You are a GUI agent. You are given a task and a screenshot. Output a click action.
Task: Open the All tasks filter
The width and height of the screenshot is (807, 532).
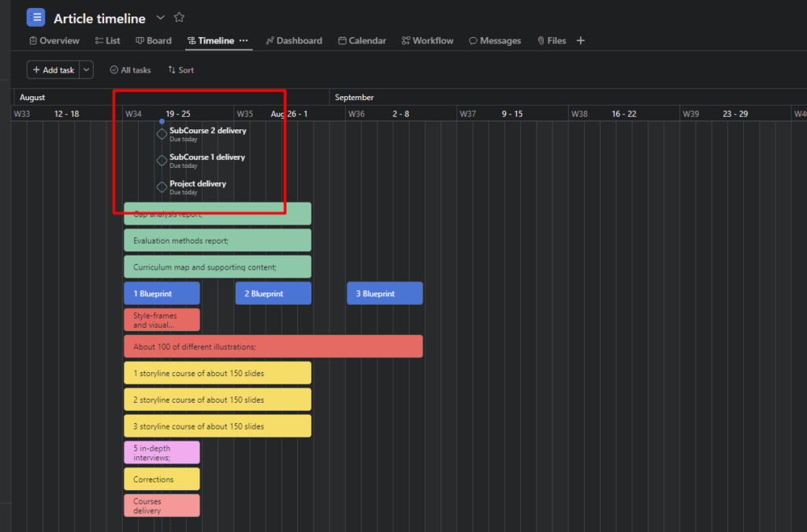[x=130, y=70]
